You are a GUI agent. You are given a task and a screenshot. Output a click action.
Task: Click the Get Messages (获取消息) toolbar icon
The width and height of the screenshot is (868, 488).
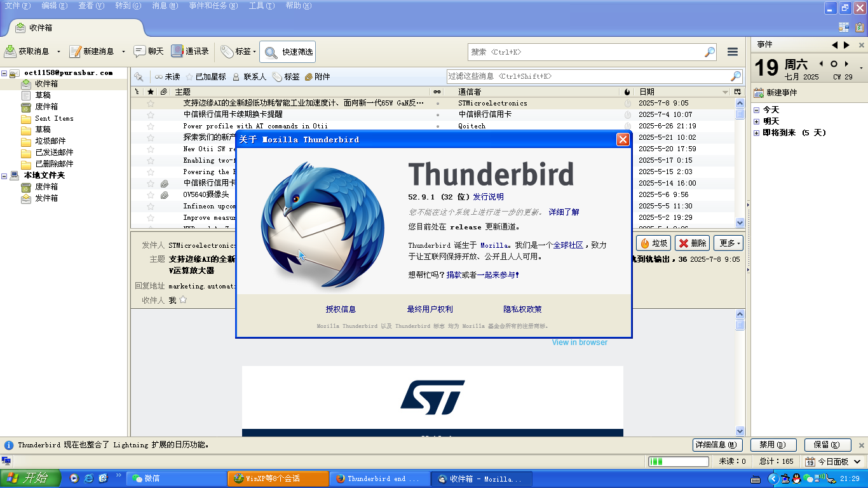(x=10, y=51)
